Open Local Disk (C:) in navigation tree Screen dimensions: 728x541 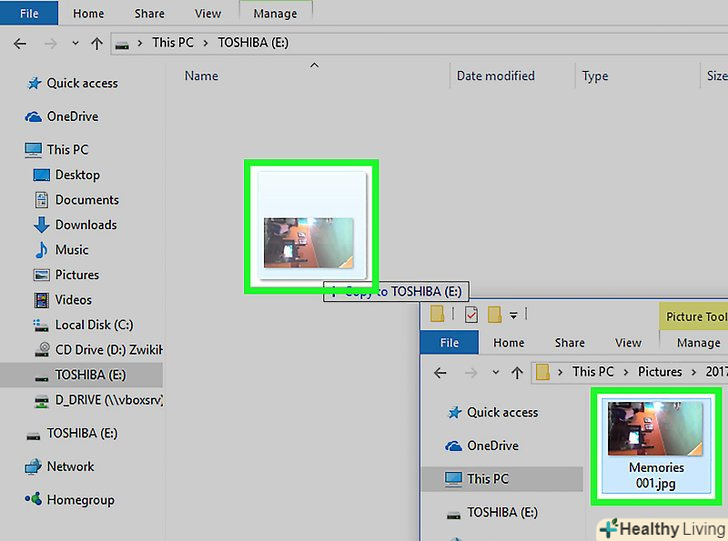(94, 325)
